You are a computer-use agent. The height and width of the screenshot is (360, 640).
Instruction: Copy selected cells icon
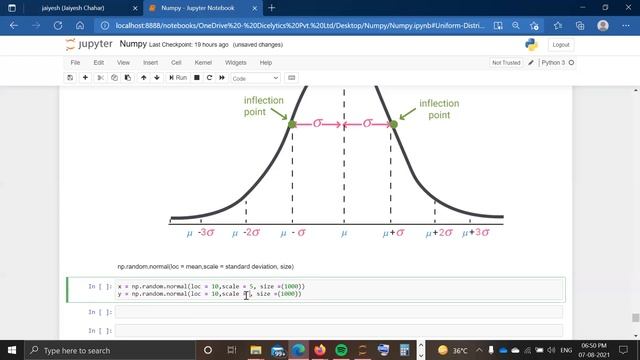pos(114,78)
